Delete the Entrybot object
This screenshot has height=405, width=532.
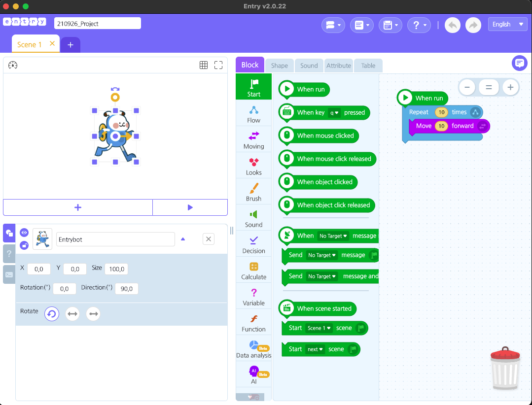[209, 239]
